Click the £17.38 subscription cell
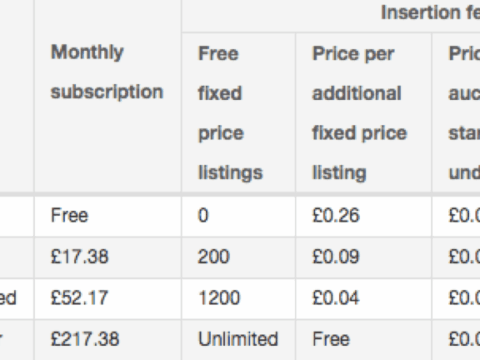 click(79, 257)
